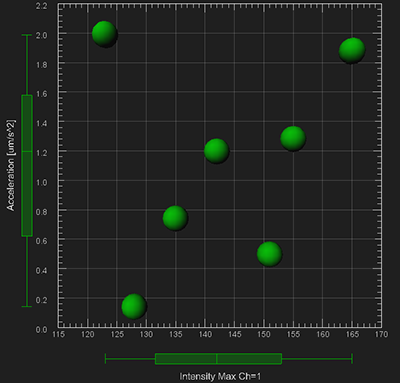Click the 2.2 tick label on Y axis
The image size is (400, 383).
(x=41, y=6)
